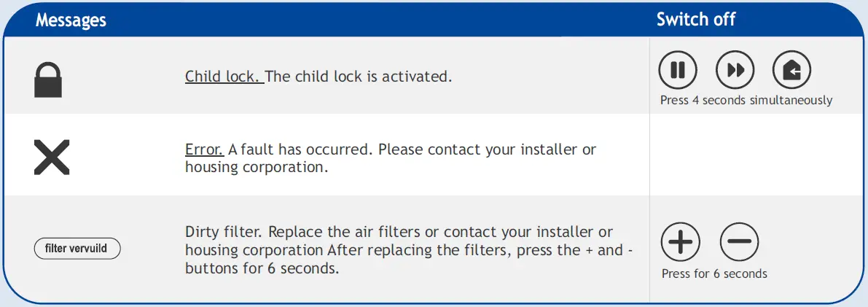Click the "Press for 6 seconds" caption
The image size is (868, 307).
pyautogui.click(x=714, y=274)
